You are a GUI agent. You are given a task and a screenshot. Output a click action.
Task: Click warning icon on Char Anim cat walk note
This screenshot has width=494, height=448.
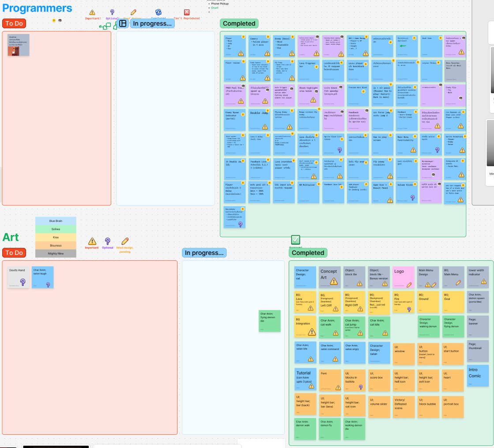pos(336,333)
